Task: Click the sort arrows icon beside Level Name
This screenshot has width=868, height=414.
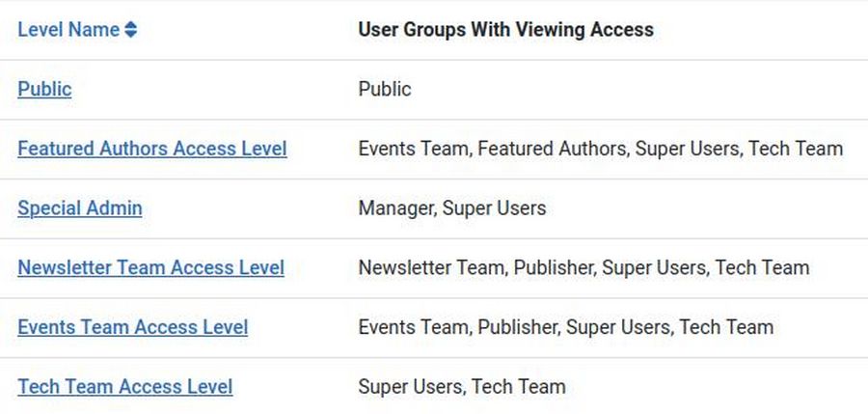Action: 130,30
